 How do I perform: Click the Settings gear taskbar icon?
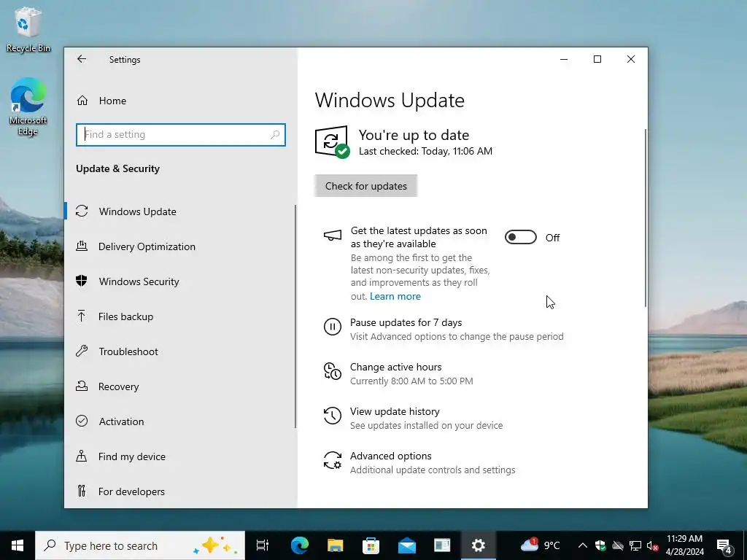click(x=479, y=545)
